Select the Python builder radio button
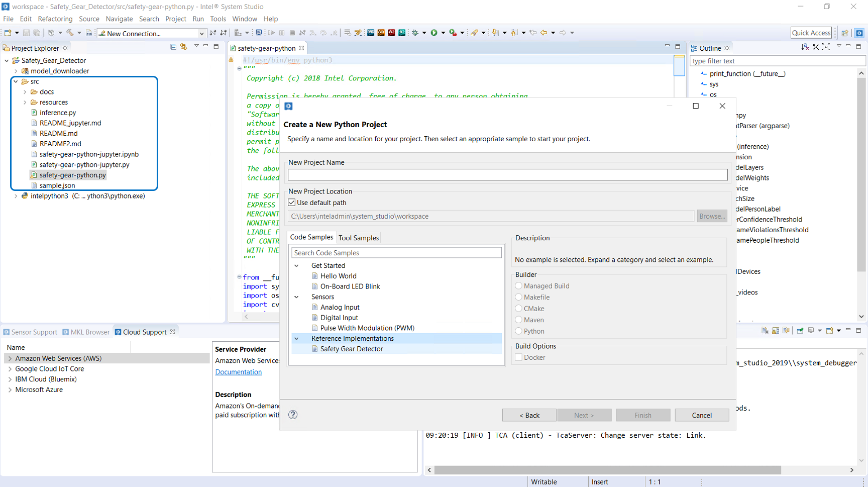 (x=518, y=331)
